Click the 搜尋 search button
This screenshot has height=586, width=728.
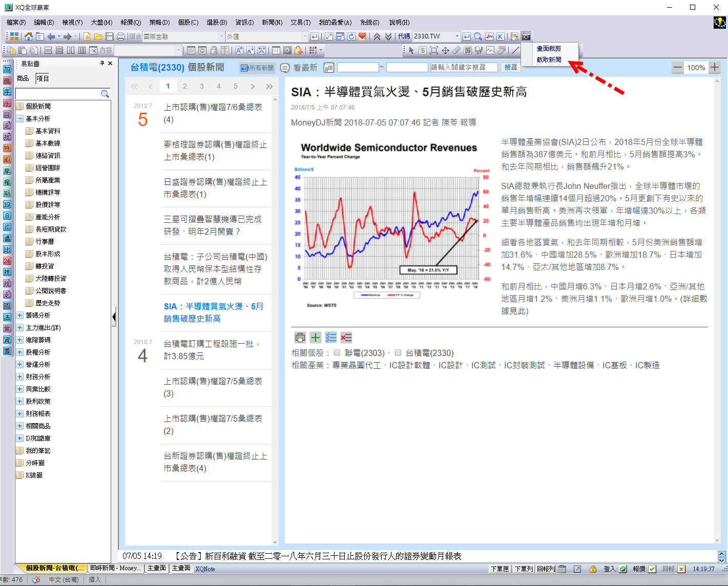point(510,68)
